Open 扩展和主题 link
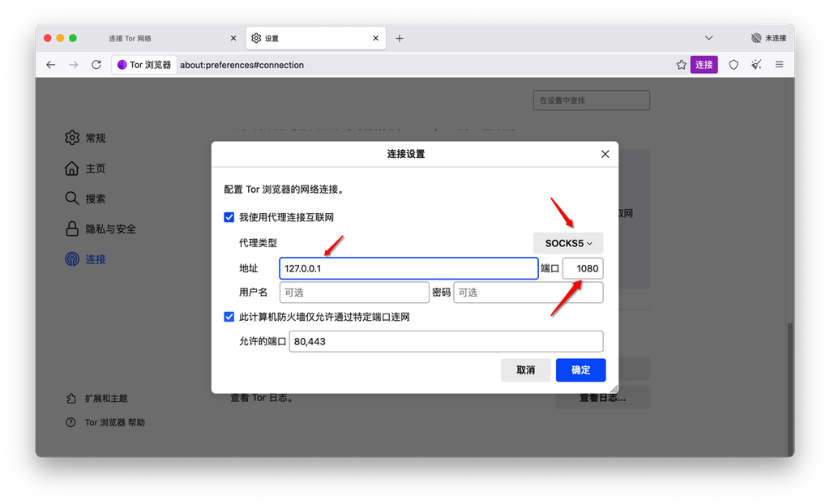 [97, 398]
